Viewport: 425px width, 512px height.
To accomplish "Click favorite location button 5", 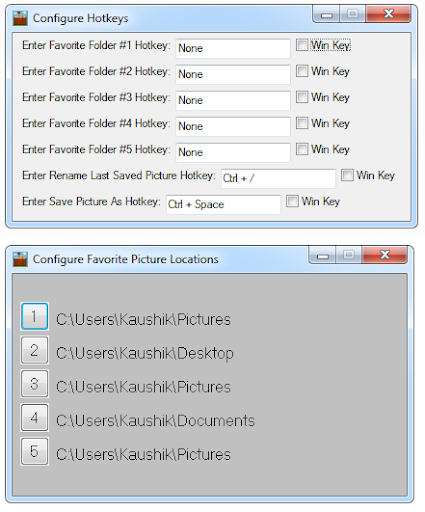I will tap(34, 451).
